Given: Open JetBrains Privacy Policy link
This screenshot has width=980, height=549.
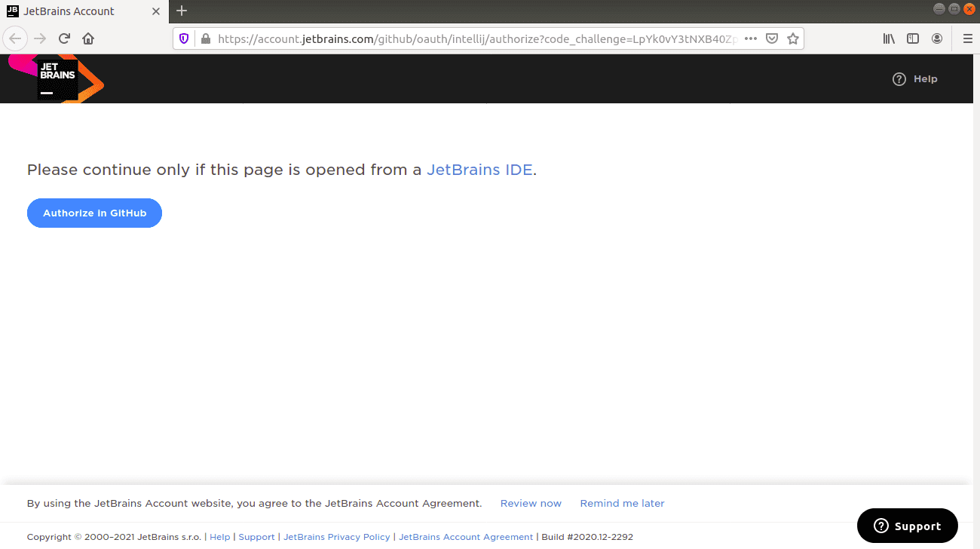Looking at the screenshot, I should point(337,537).
